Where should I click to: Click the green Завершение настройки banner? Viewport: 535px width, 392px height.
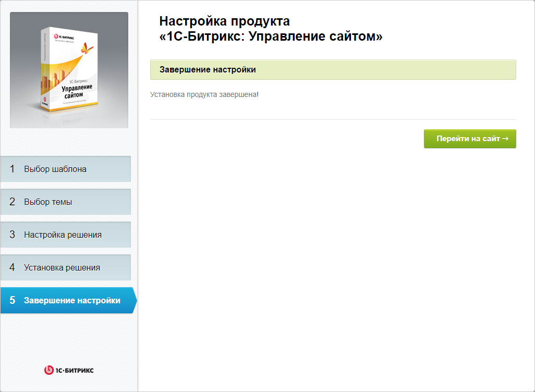333,69
